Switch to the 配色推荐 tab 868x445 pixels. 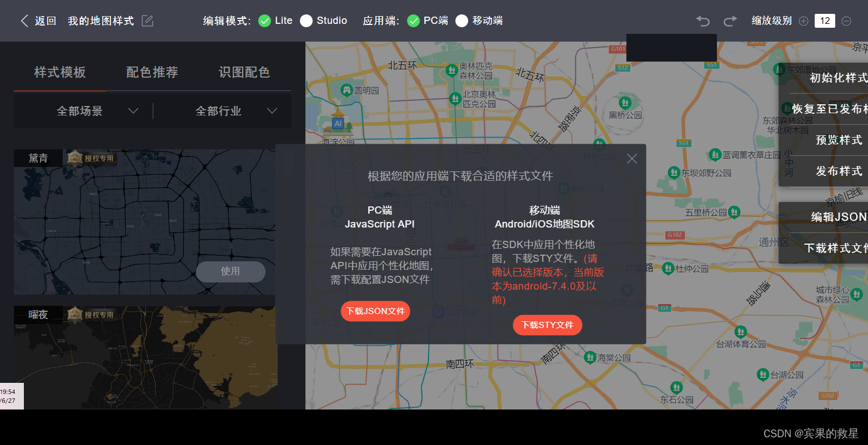pos(152,72)
